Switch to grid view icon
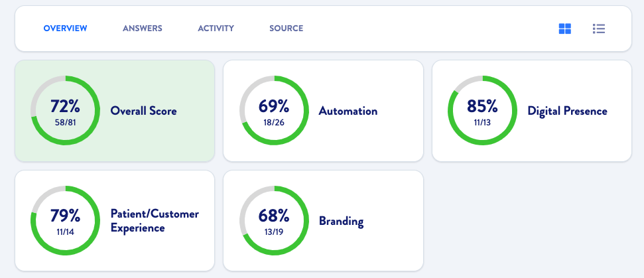This screenshot has height=278, width=644. [x=564, y=29]
